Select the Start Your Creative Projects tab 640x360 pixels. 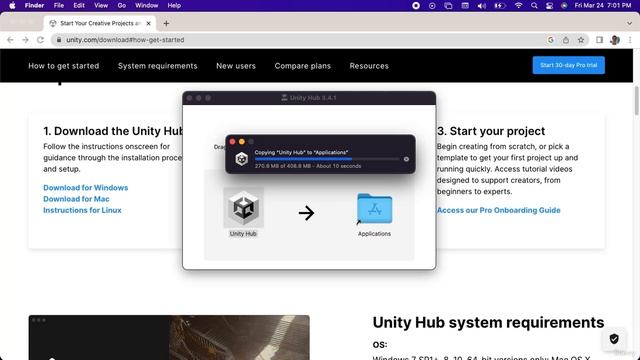99,23
